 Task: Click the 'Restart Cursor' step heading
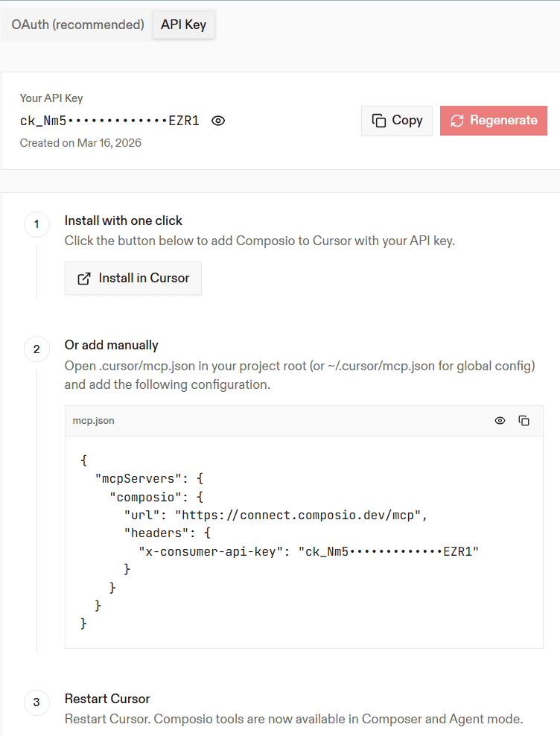click(107, 699)
